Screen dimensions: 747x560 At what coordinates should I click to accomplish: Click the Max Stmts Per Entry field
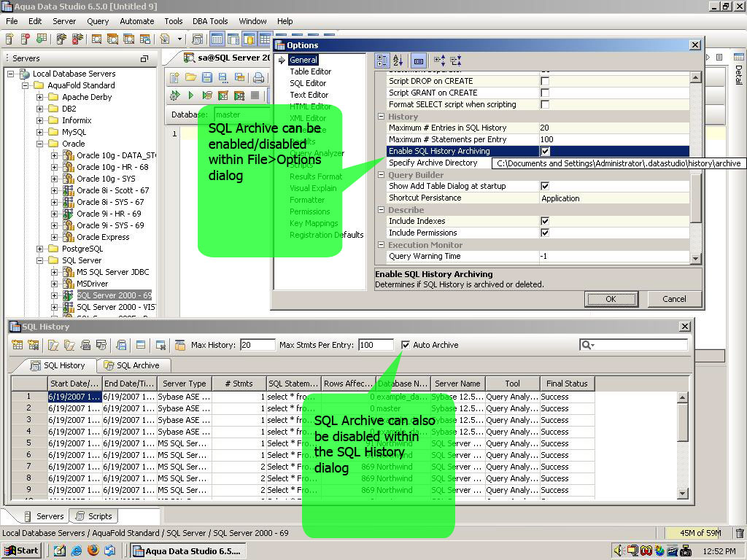point(376,345)
